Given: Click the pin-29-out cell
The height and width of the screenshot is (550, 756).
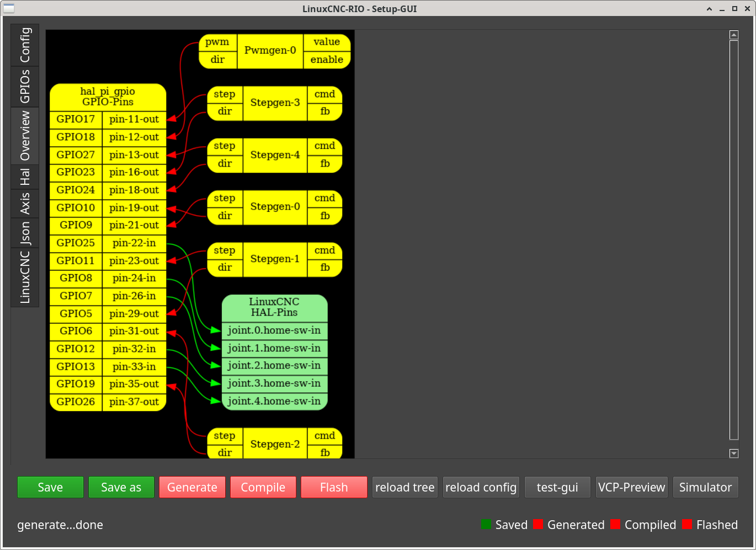Looking at the screenshot, I should pyautogui.click(x=134, y=314).
